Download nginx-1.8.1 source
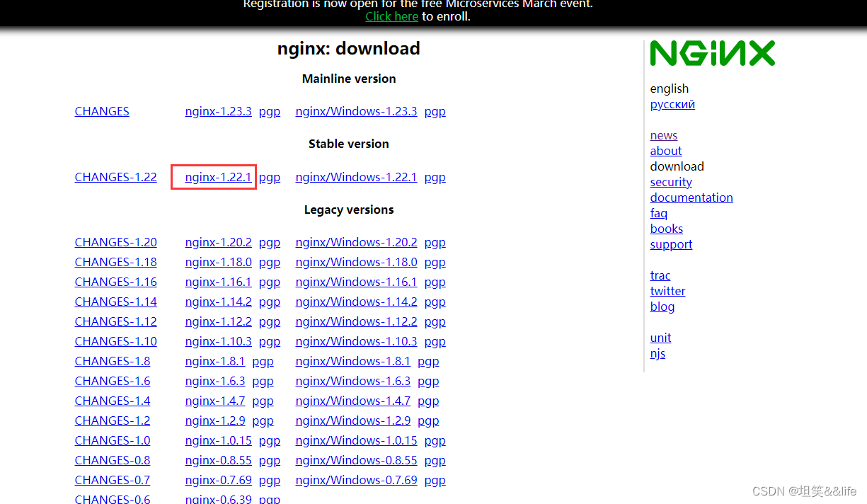 (x=215, y=361)
